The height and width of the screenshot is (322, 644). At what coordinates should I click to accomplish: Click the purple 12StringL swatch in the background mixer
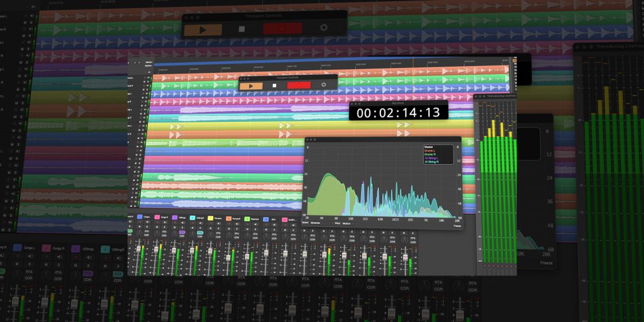tap(75, 248)
